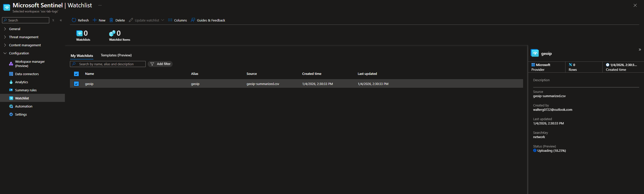Click the Refresh icon in toolbar
The image size is (644, 194).
coord(74,20)
